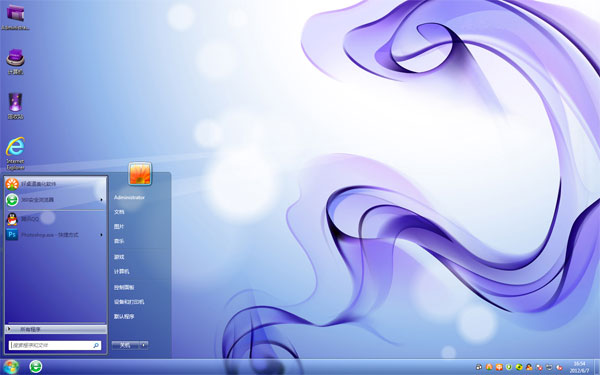This screenshot has height=375, width=600.
Task: Click the green-yellow globe tray icon
Action: (519, 367)
